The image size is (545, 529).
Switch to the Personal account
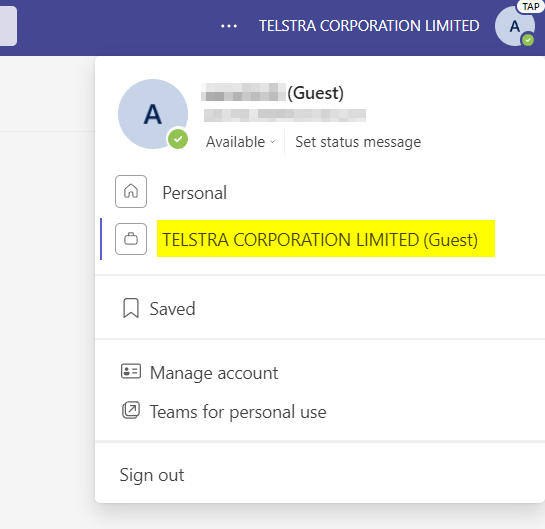[194, 193]
